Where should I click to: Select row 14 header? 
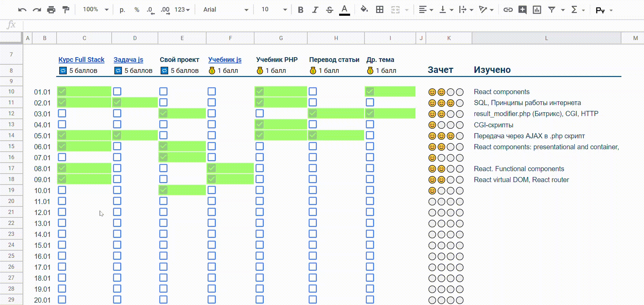click(11, 135)
